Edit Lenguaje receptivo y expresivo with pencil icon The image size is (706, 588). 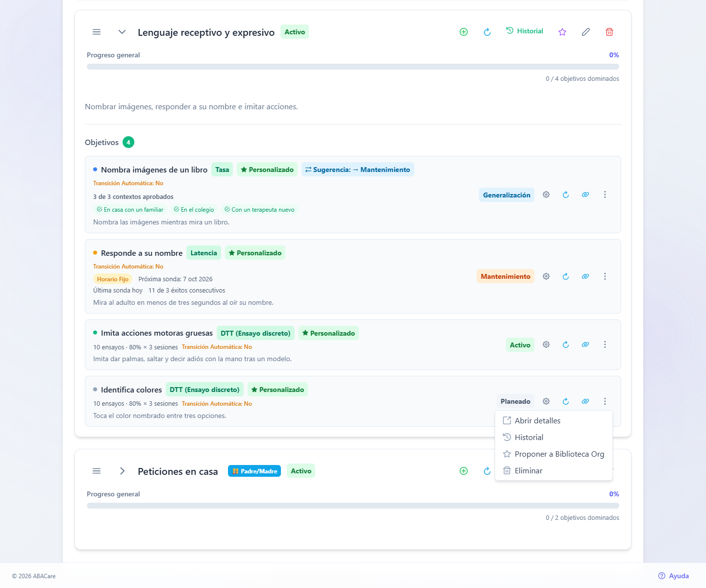(x=586, y=32)
